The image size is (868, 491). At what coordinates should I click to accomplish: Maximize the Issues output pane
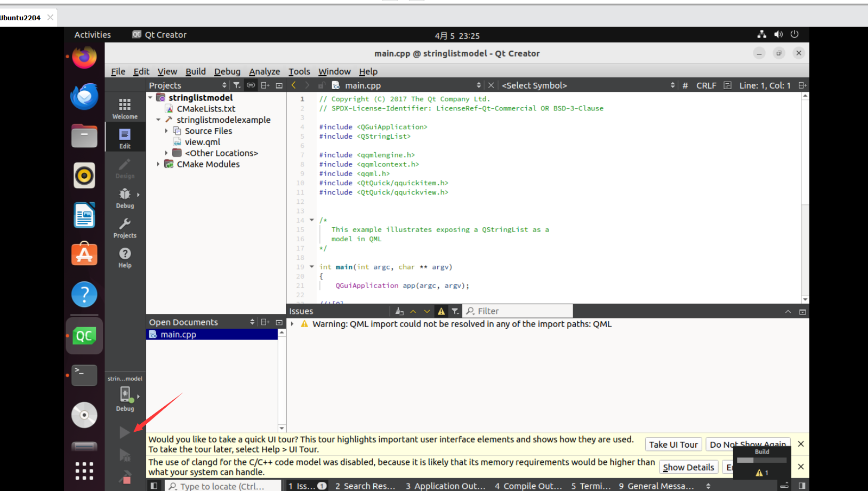tap(788, 312)
